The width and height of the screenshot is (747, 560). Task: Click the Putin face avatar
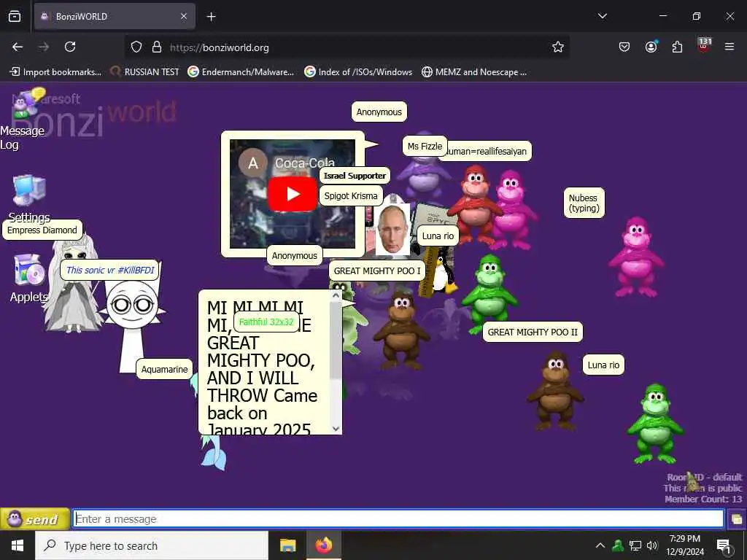[392, 230]
